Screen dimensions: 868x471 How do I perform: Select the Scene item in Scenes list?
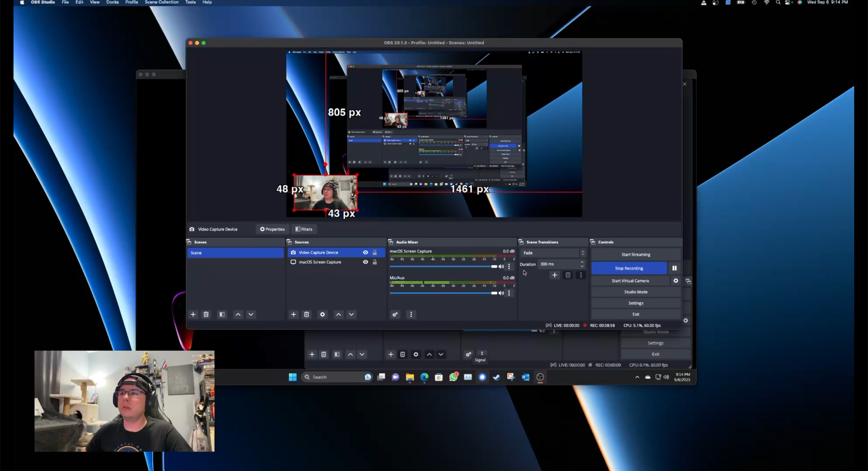point(235,252)
